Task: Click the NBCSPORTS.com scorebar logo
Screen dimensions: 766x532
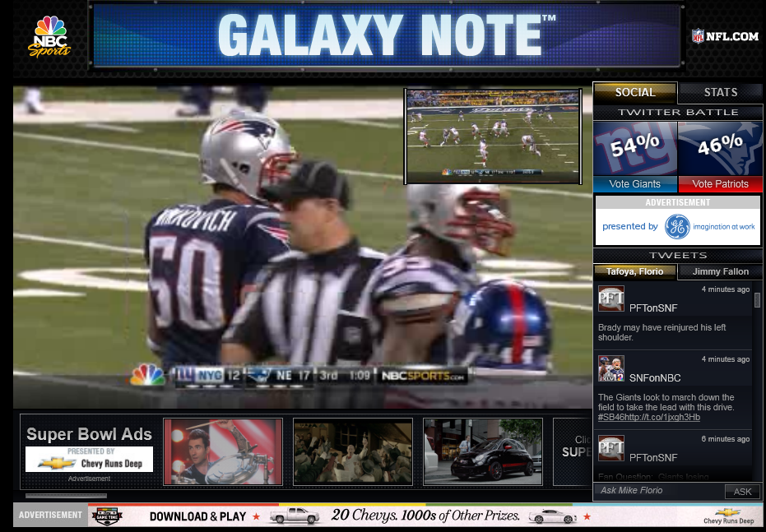Action: coord(423,376)
